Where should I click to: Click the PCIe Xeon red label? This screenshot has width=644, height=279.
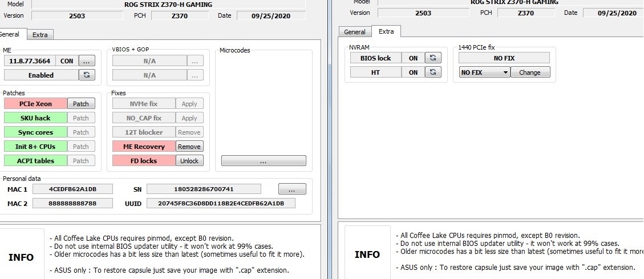(x=36, y=103)
